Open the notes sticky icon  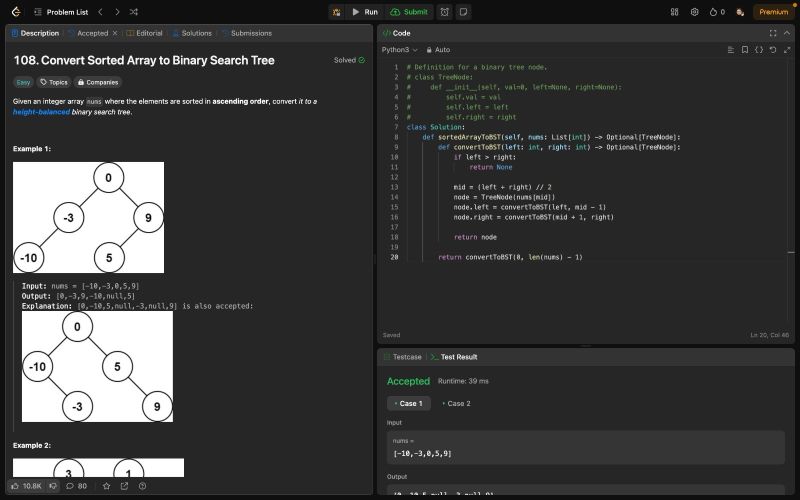[463, 12]
